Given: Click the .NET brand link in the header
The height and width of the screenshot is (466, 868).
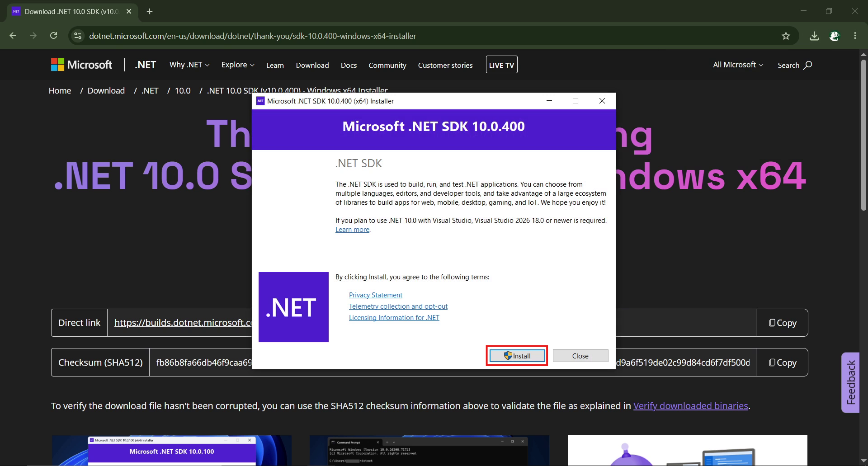Looking at the screenshot, I should (x=145, y=65).
